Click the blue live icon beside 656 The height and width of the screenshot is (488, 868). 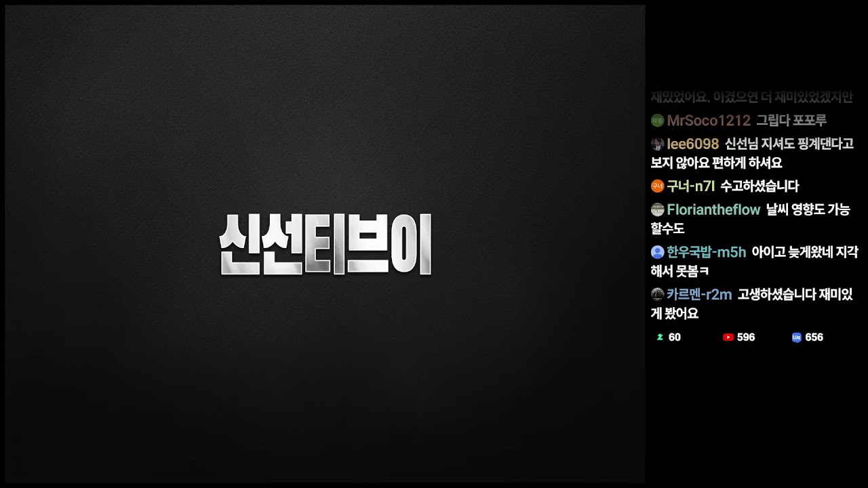797,338
